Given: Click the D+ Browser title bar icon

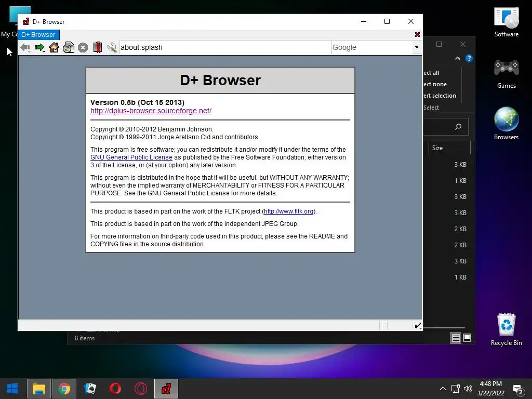Looking at the screenshot, I should [x=26, y=22].
